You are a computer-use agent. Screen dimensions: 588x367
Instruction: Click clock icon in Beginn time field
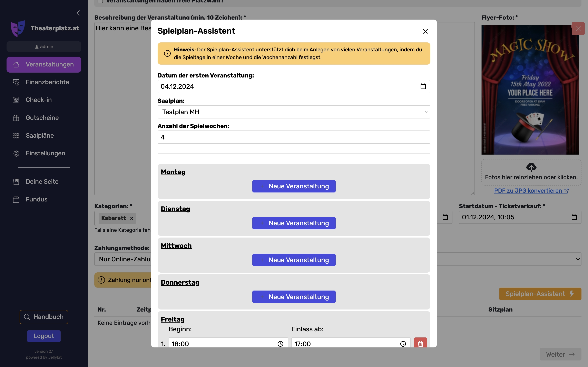click(280, 344)
